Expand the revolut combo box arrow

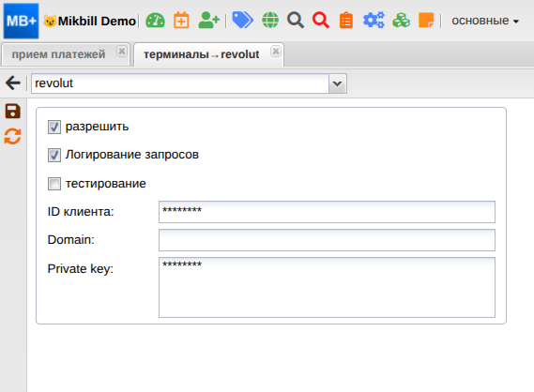[338, 83]
